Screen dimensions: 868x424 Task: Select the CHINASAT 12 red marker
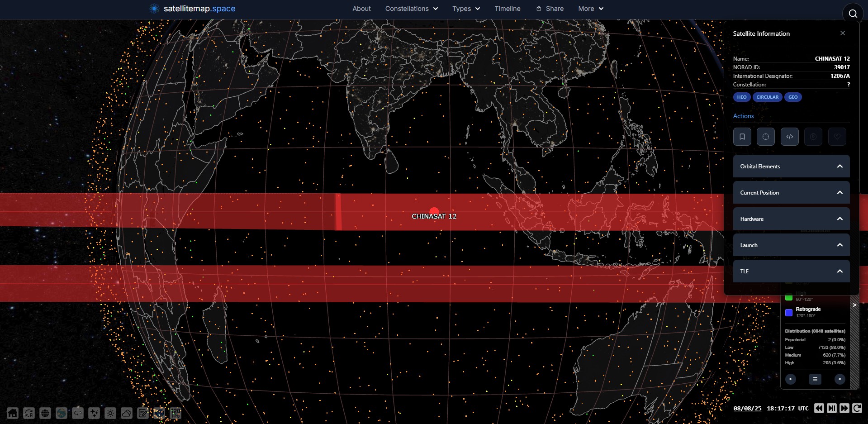[434, 211]
